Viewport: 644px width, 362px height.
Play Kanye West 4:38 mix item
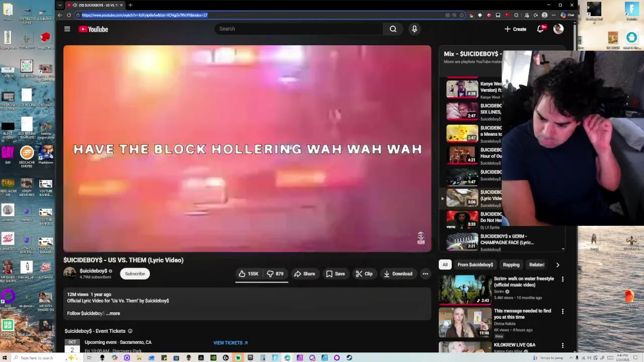462,89
